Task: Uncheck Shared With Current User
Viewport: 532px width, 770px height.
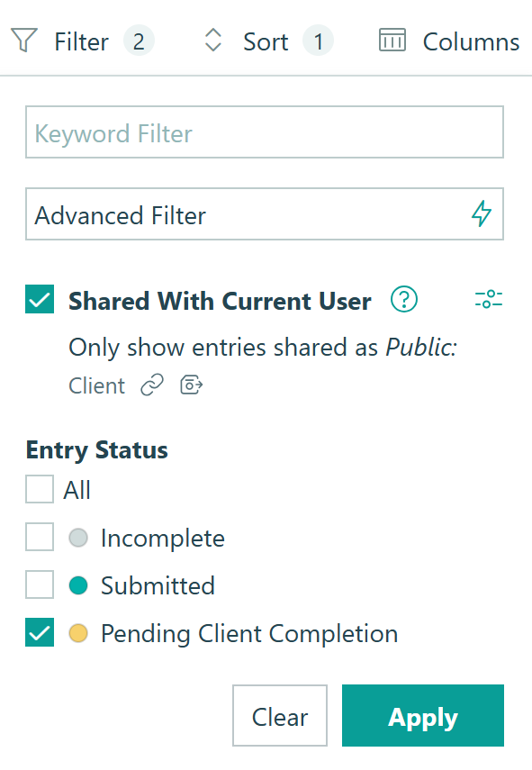Action: coord(39,300)
